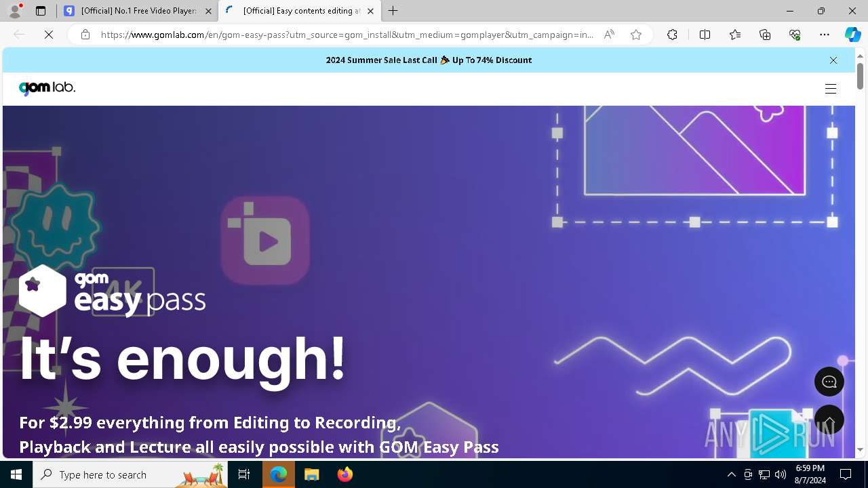Open the Copilot sidebar

(852, 35)
